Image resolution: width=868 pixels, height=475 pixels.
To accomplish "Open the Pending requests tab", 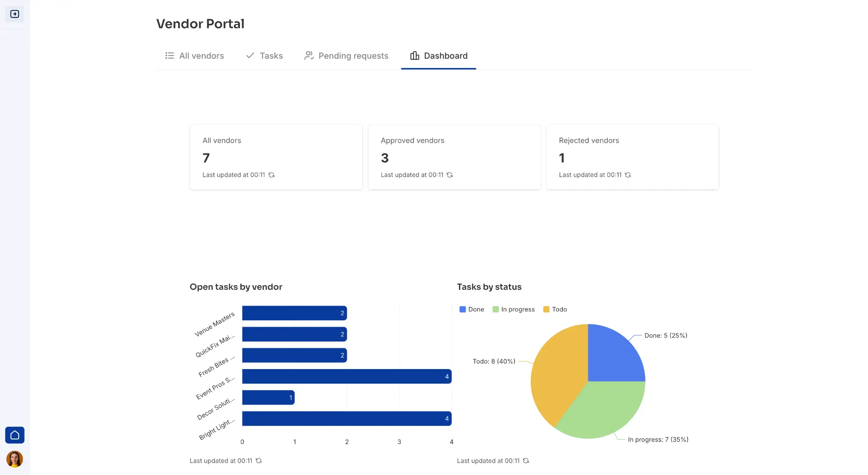I will pos(353,56).
